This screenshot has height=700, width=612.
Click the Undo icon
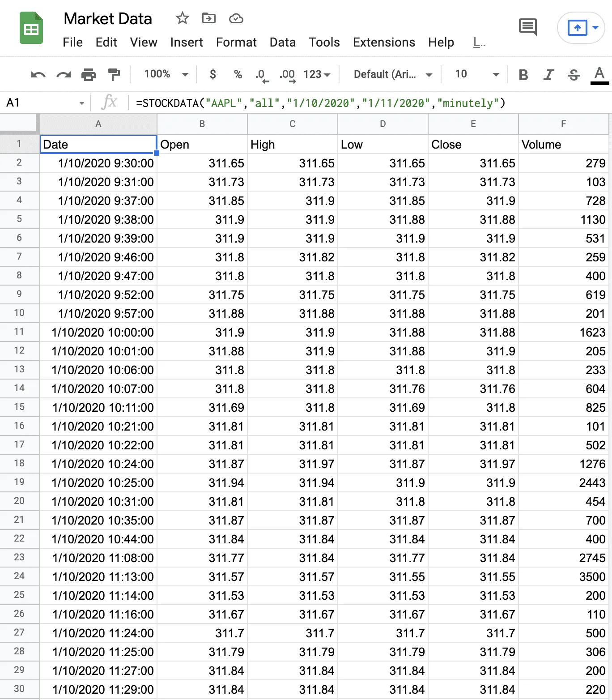click(38, 74)
